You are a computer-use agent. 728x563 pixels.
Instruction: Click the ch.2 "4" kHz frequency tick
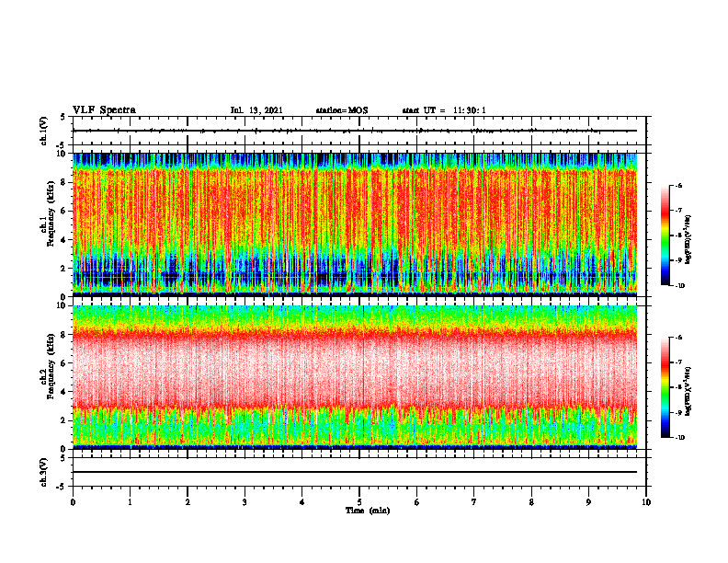[64, 392]
